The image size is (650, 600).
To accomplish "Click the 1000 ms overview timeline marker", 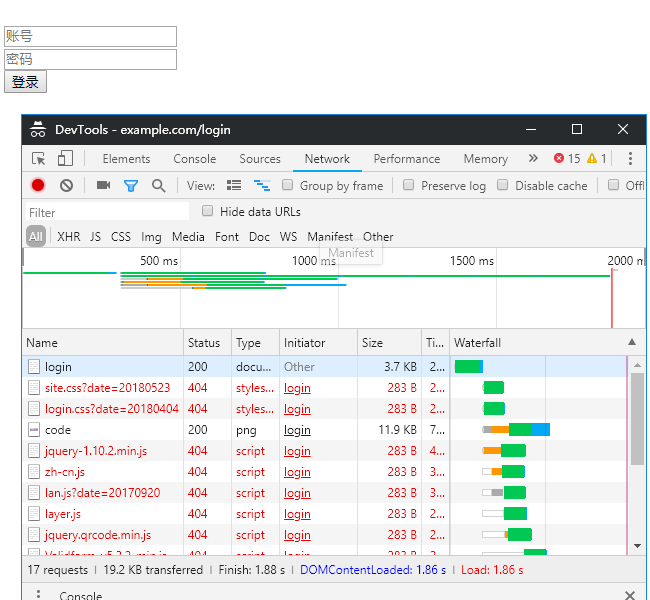I will tap(314, 261).
